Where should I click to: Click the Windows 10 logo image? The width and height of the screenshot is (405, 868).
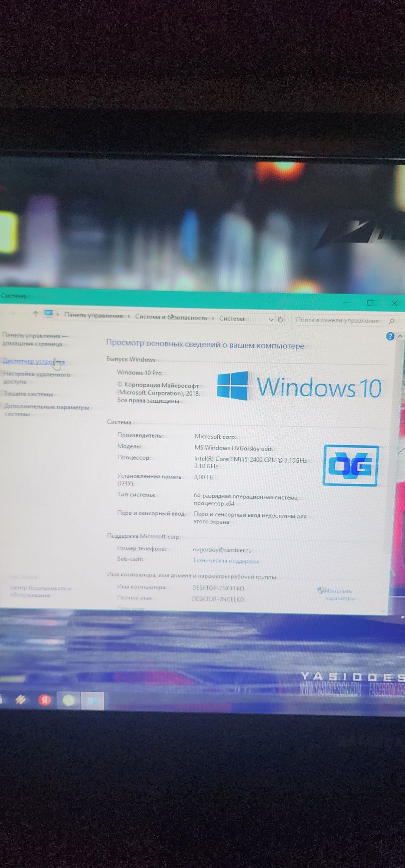click(299, 386)
